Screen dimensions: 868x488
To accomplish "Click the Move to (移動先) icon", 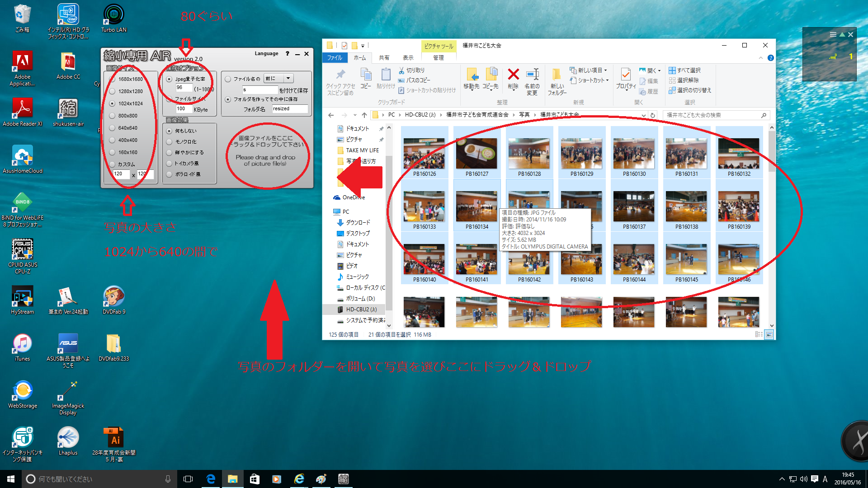I will (x=472, y=74).
